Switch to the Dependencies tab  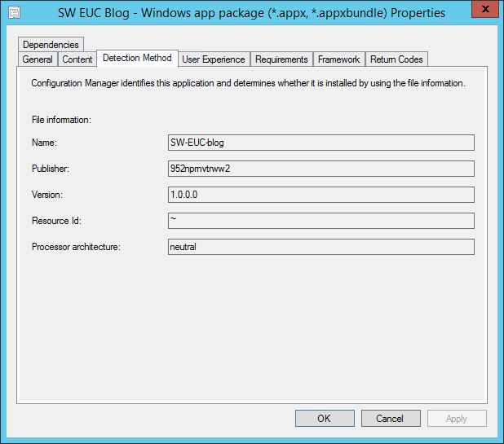51,45
